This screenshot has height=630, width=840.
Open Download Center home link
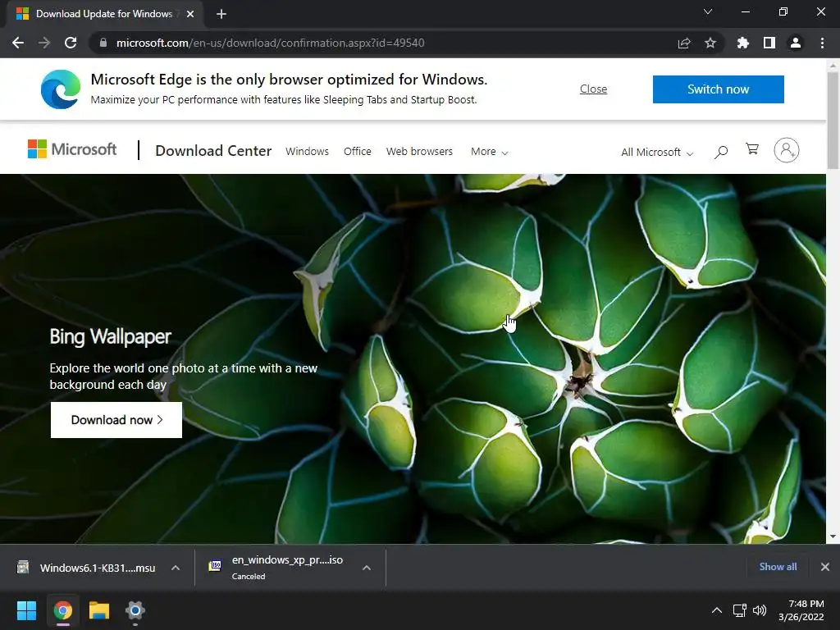(x=213, y=151)
